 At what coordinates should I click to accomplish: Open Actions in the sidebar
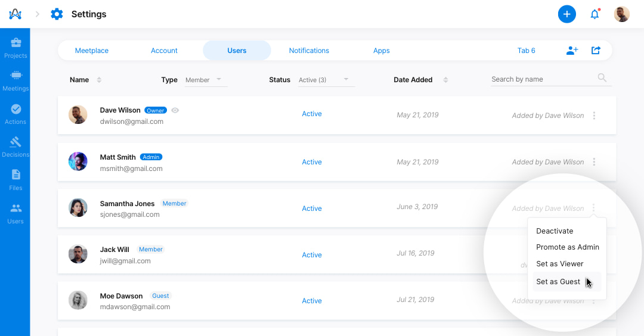pyautogui.click(x=16, y=114)
